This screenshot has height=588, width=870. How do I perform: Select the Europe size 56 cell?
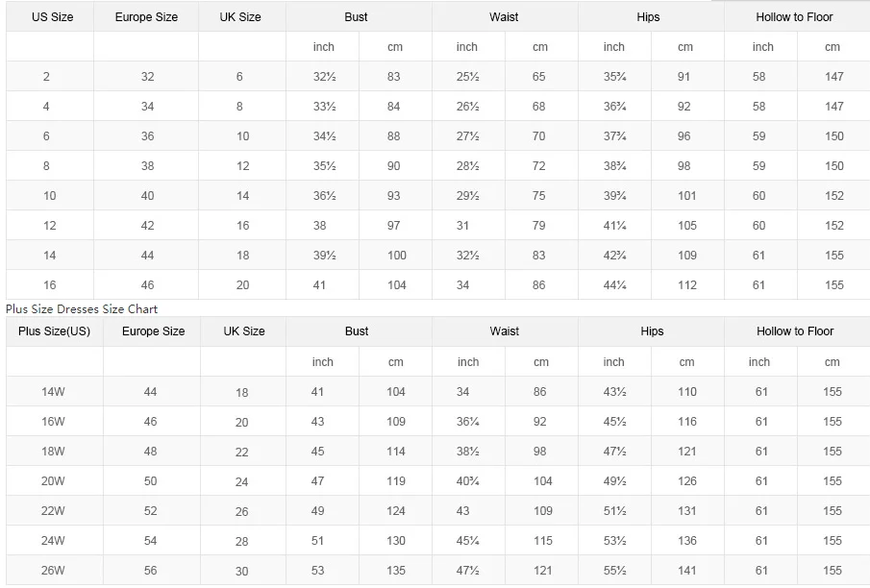151,571
